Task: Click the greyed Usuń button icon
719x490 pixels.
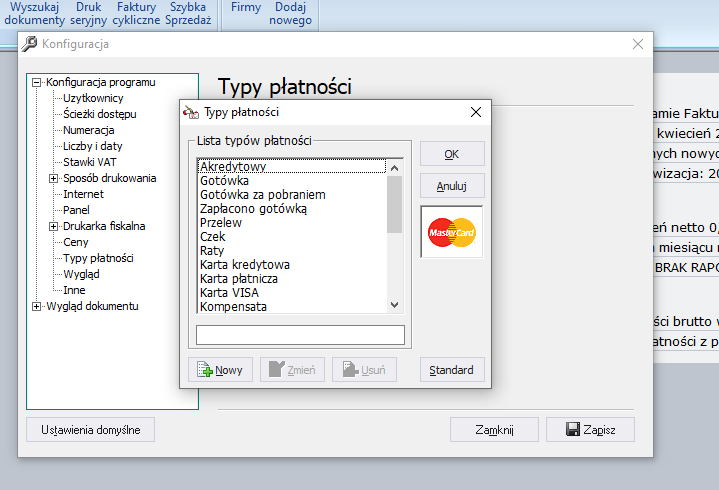Action: coord(350,369)
